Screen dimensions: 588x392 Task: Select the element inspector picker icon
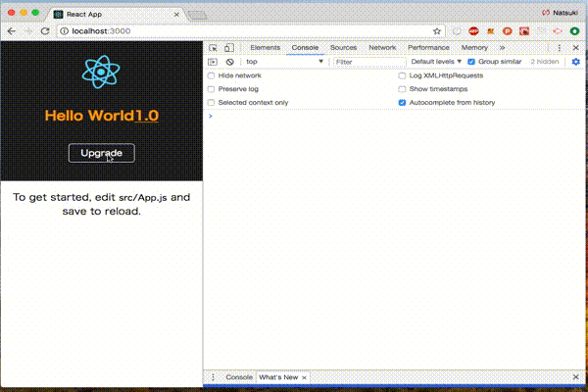[213, 48]
